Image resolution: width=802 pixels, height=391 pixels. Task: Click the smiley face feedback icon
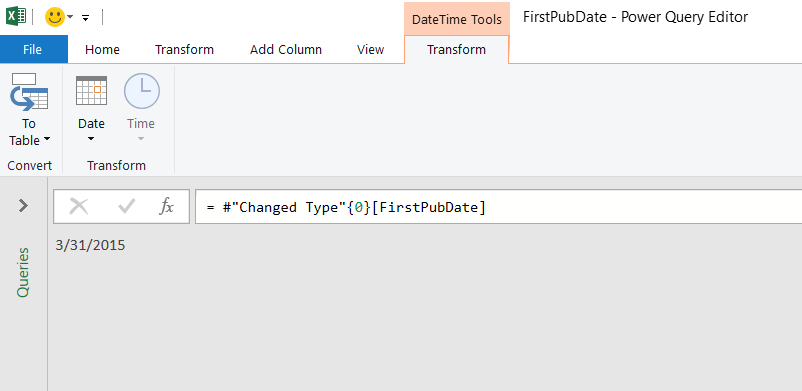(x=54, y=17)
